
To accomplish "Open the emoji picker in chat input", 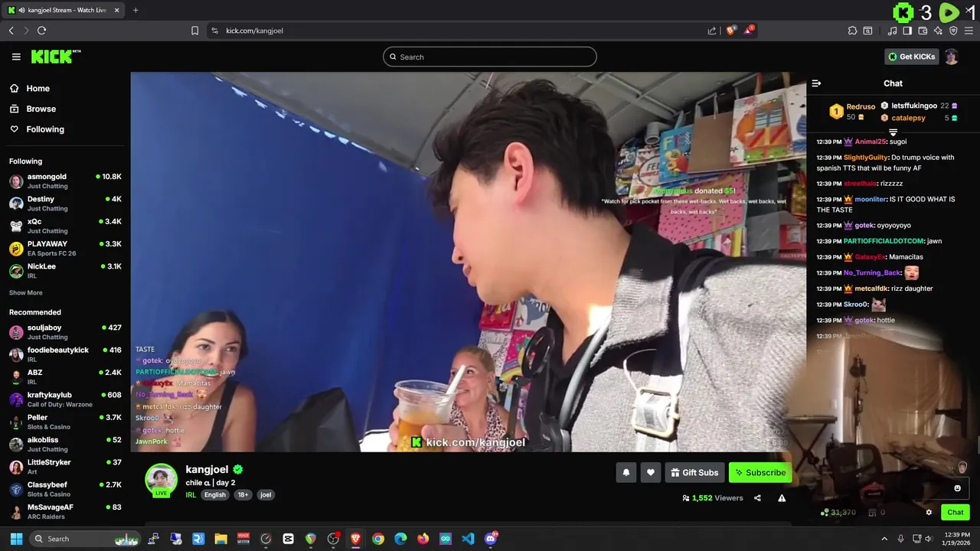I will point(957,488).
